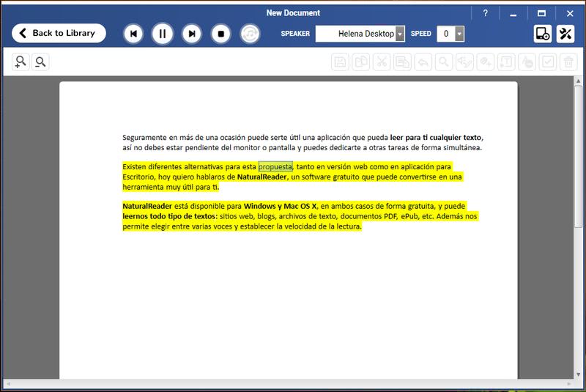
Task: Click the bold word 'NaturalReader' in second paragraph
Action: pos(262,177)
